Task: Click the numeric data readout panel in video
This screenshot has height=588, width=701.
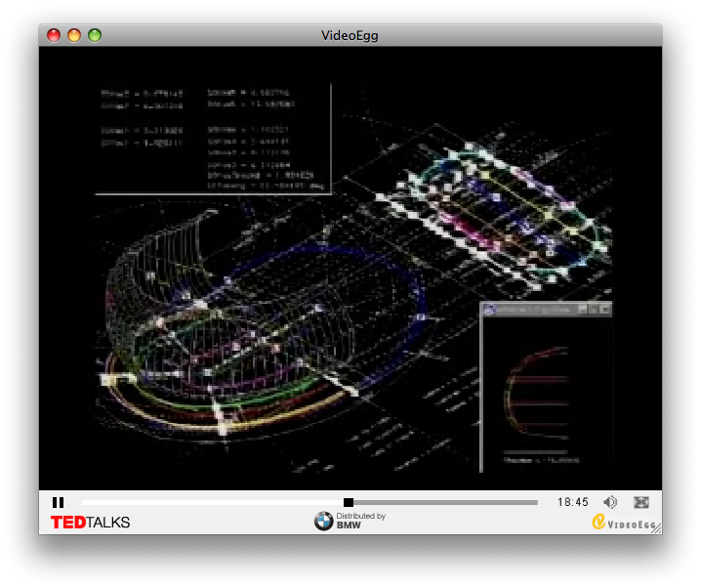Action: 213,137
